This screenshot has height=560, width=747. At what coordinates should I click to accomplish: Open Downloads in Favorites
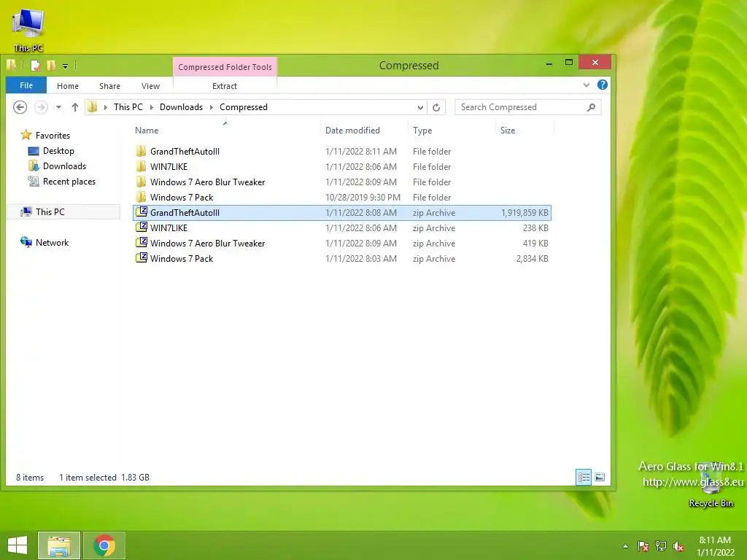point(64,166)
